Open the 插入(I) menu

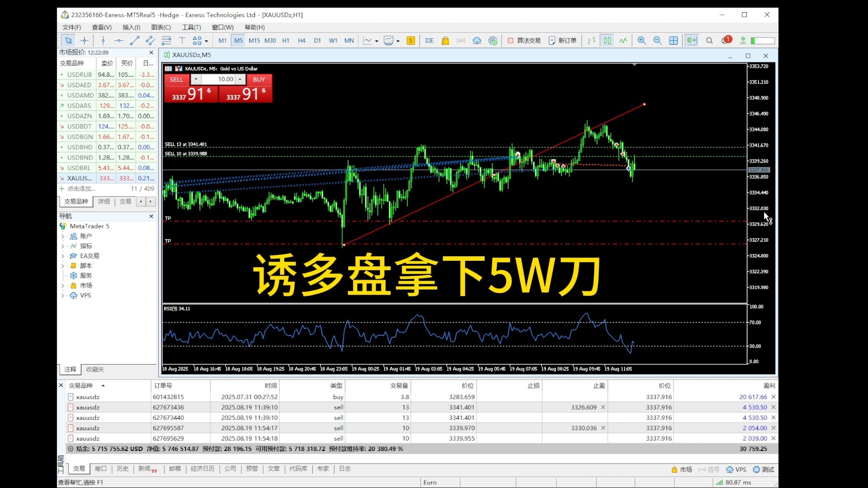(x=131, y=27)
